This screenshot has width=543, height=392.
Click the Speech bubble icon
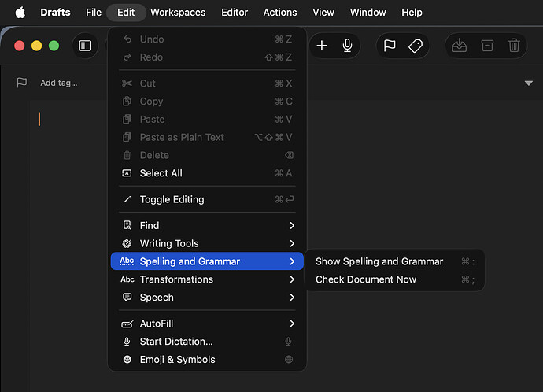coord(127,297)
